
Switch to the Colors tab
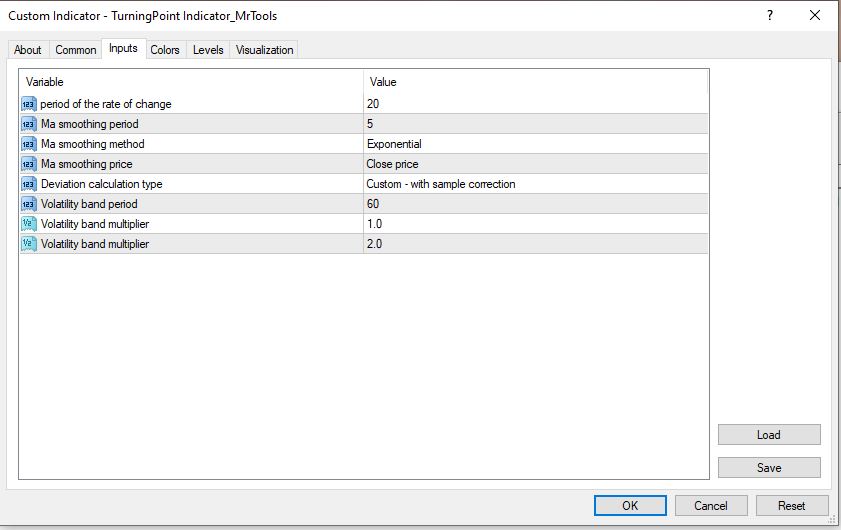tap(165, 50)
